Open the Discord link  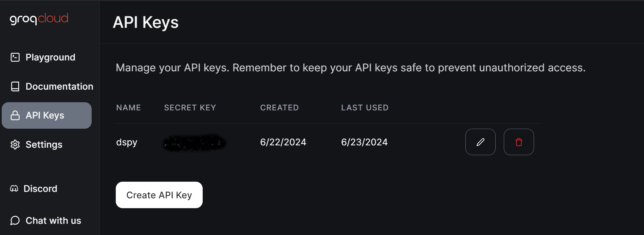pyautogui.click(x=40, y=188)
